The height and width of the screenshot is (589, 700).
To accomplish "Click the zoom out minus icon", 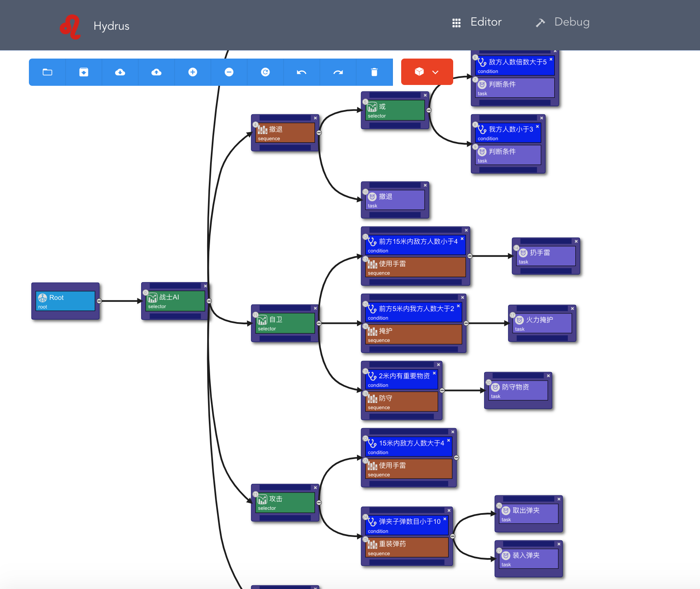I will point(229,72).
